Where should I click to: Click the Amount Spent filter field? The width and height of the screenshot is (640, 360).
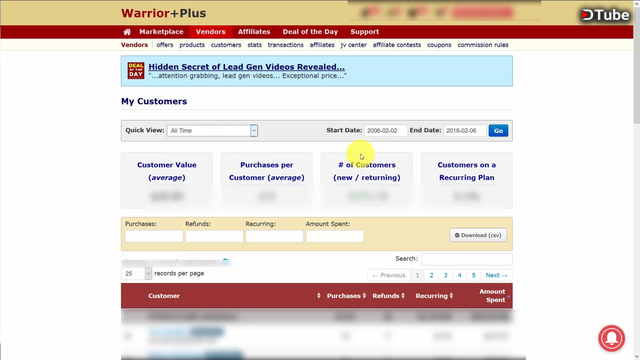point(335,236)
